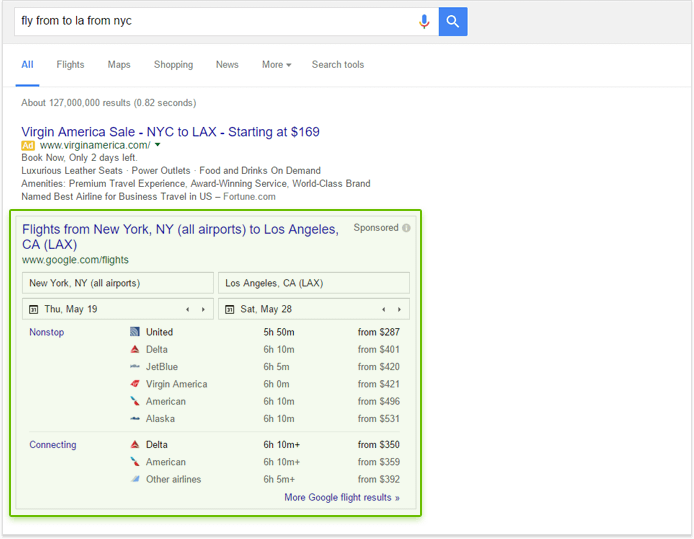
Task: Click the from $496 American nonstop price
Action: click(x=379, y=401)
